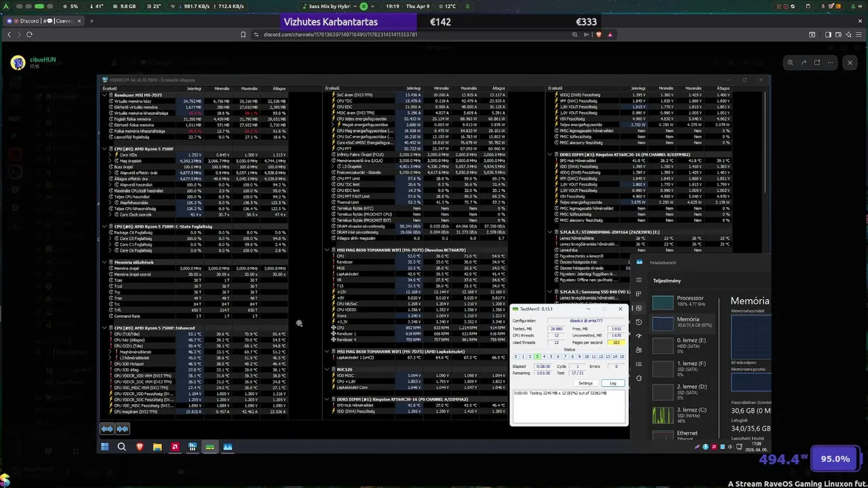Click the Windows Start button in the screenshot taskbar

(x=104, y=447)
